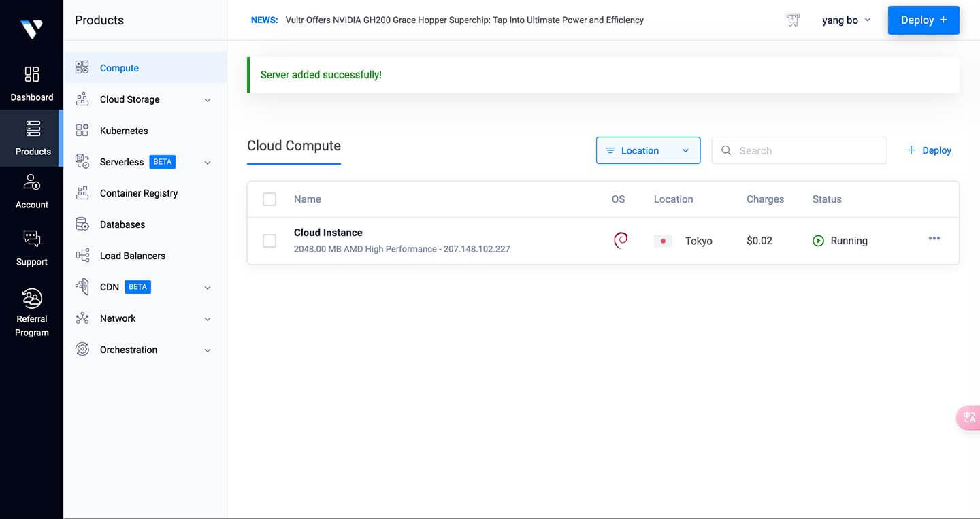Click the Network sidebar icon
The height and width of the screenshot is (519, 980).
tap(82, 318)
